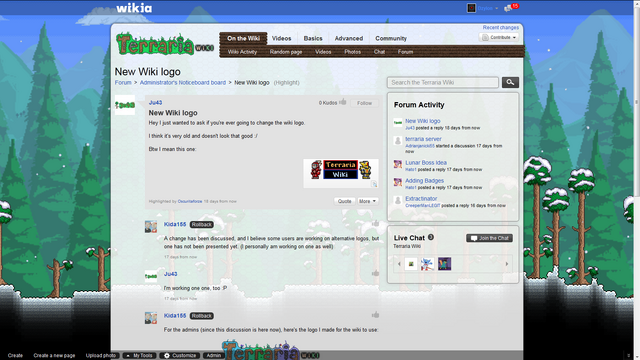Click Live Chat user count badge
Viewport: 640px width, 360px height.
431,237
